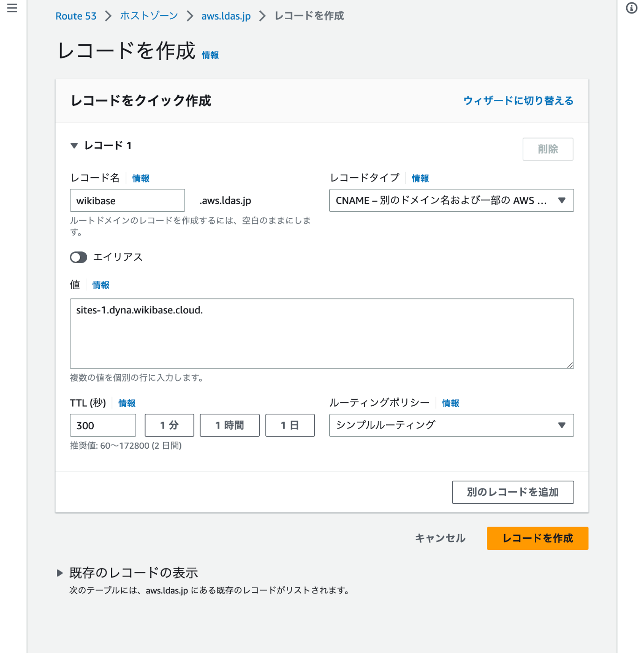Click the orange レコードを作成 button
Screen dimensions: 644x653
[x=537, y=538]
